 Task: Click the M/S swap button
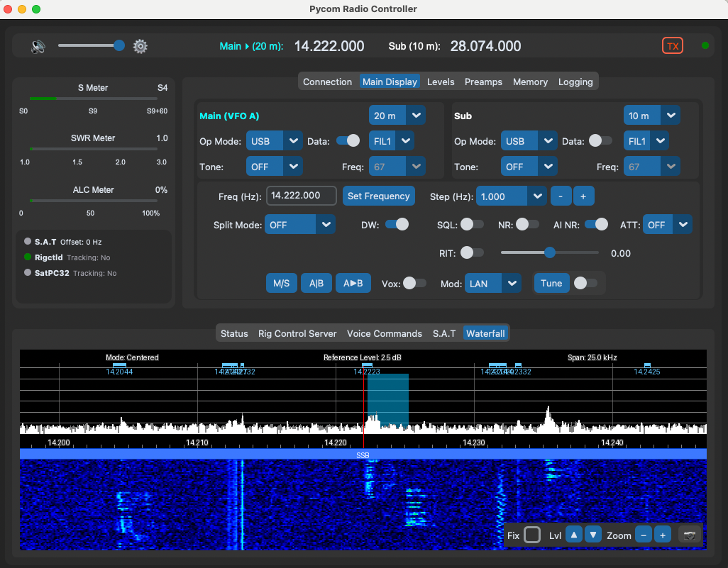[282, 284]
